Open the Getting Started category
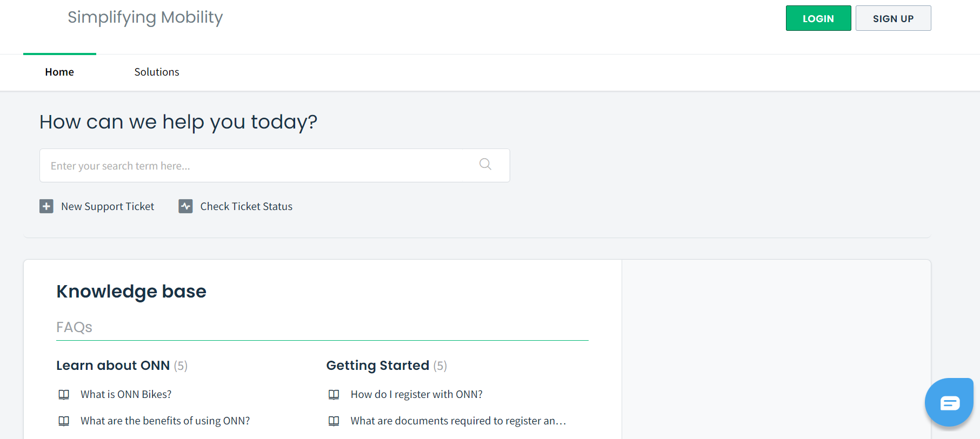The image size is (980, 439). (377, 365)
